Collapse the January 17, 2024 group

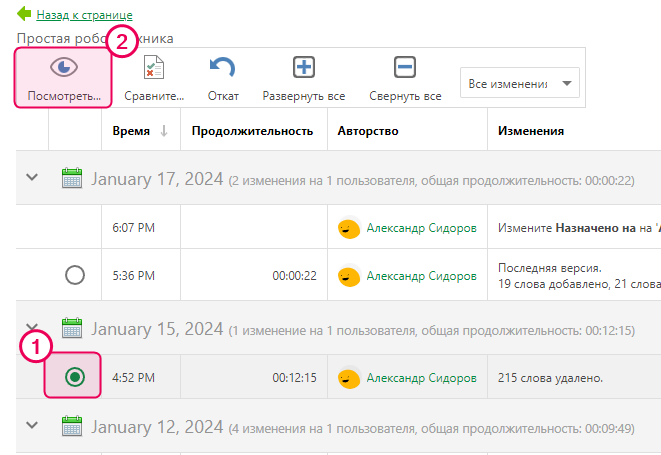32,178
